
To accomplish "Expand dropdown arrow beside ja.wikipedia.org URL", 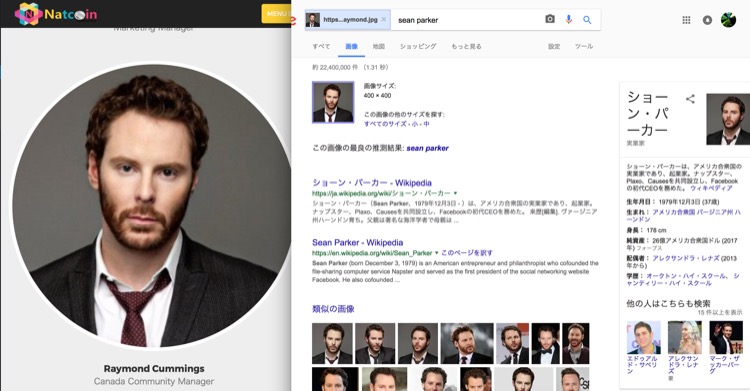I will click(x=455, y=193).
